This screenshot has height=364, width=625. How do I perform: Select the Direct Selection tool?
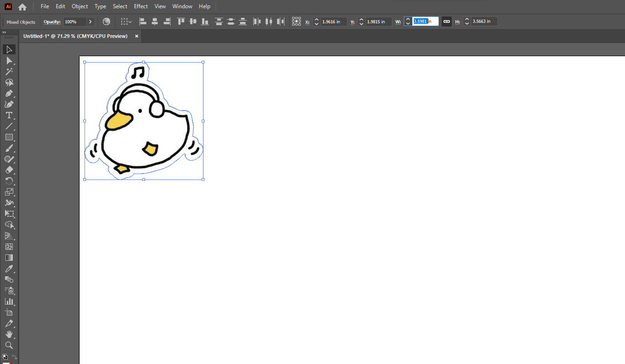tap(9, 60)
